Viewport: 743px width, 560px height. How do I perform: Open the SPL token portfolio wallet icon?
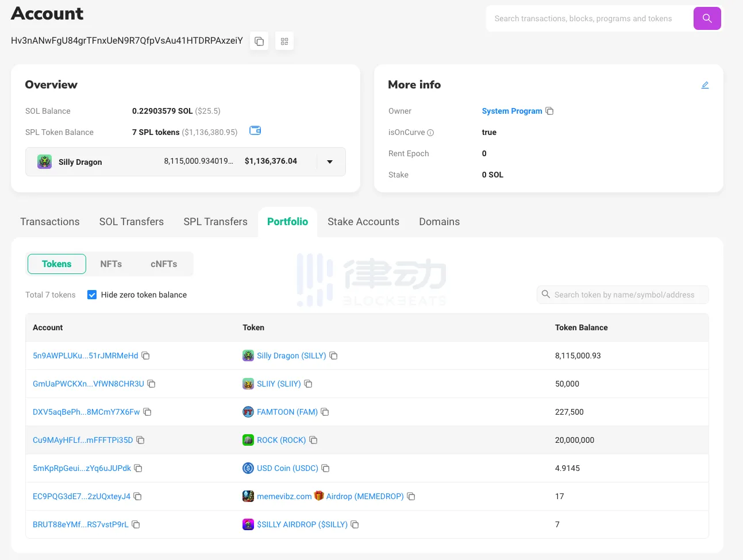255,130
